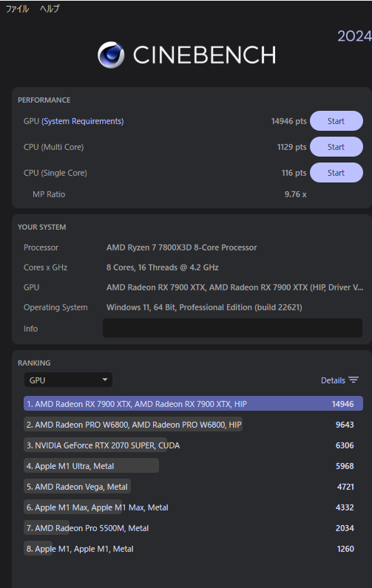Open the ヘルプ menu
The image size is (372, 588).
50,9
